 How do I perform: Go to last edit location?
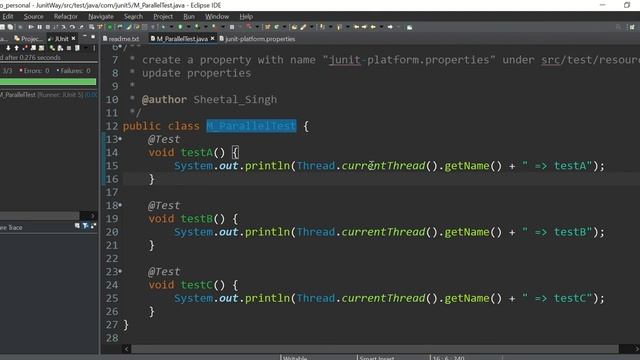pos(356,27)
